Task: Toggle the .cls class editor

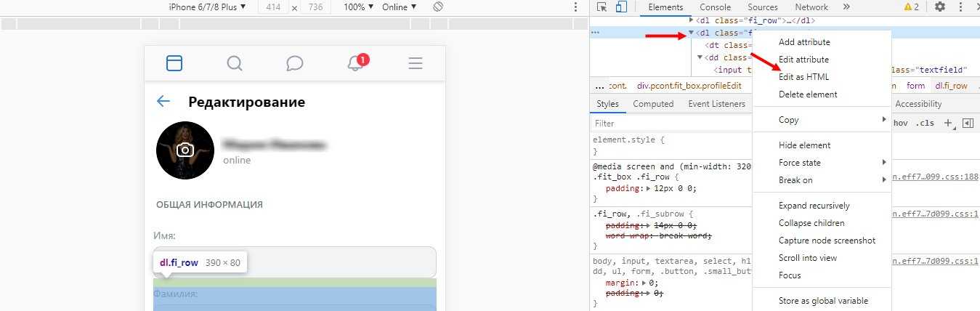Action: click(925, 124)
